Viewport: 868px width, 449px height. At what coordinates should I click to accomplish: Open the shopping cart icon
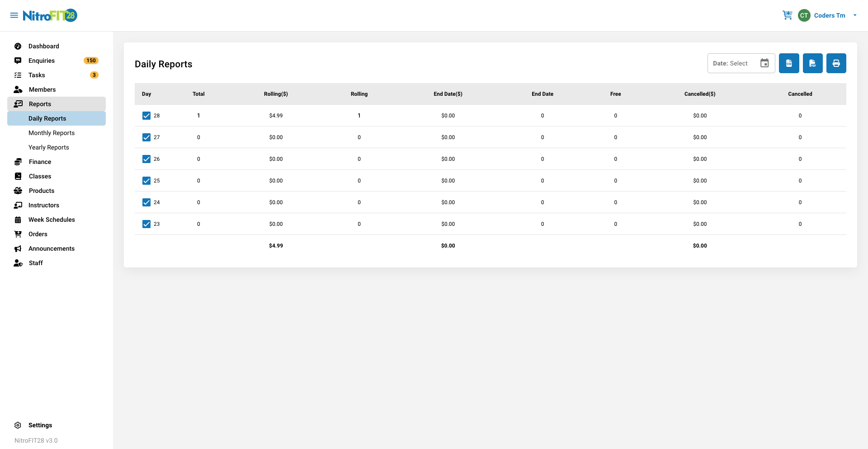click(x=787, y=15)
